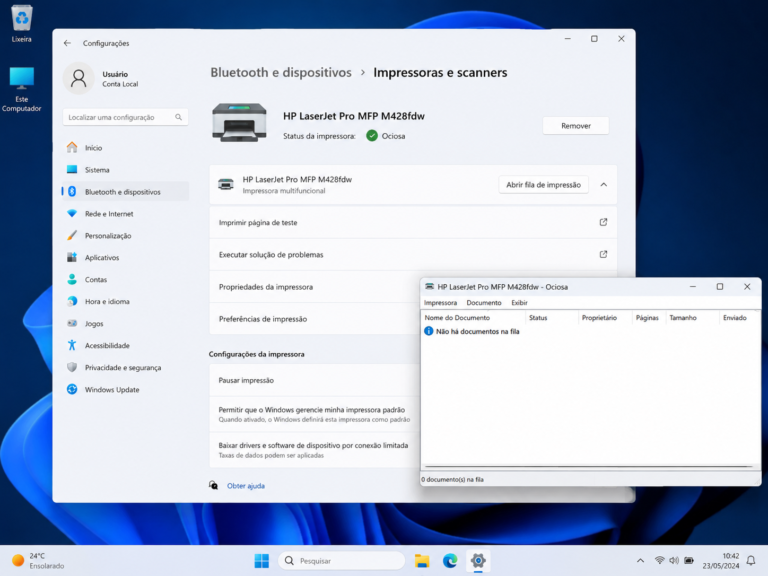Click the back arrow in Configurações

click(67, 43)
